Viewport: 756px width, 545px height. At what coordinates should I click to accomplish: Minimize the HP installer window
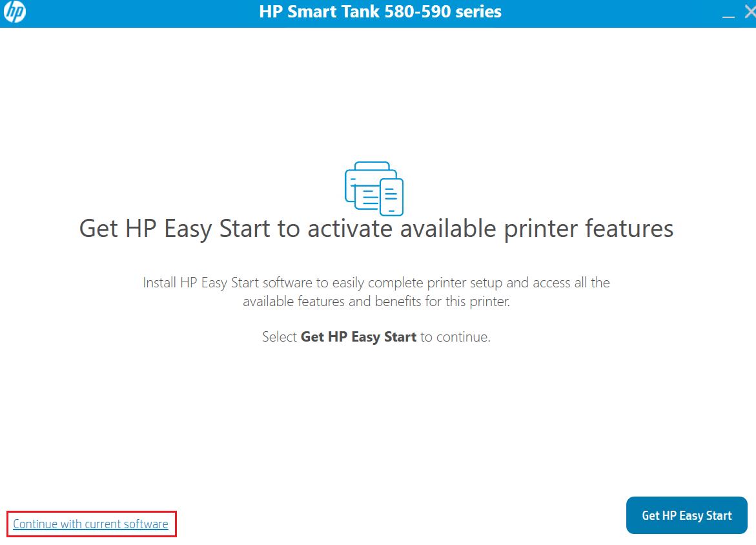pyautogui.click(x=728, y=14)
